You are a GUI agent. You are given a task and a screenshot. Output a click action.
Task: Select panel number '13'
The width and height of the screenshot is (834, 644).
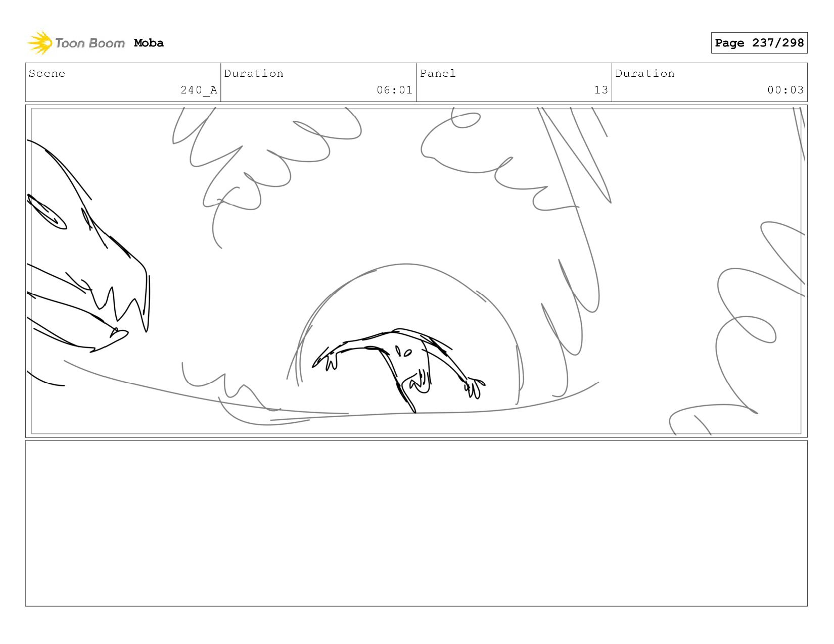(601, 90)
